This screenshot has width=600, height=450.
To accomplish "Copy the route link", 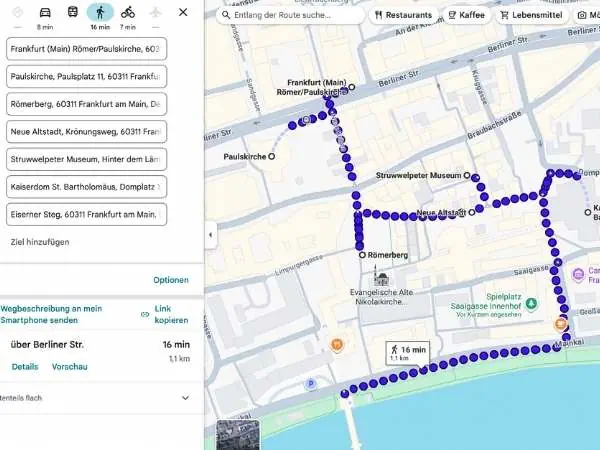I will 171,314.
